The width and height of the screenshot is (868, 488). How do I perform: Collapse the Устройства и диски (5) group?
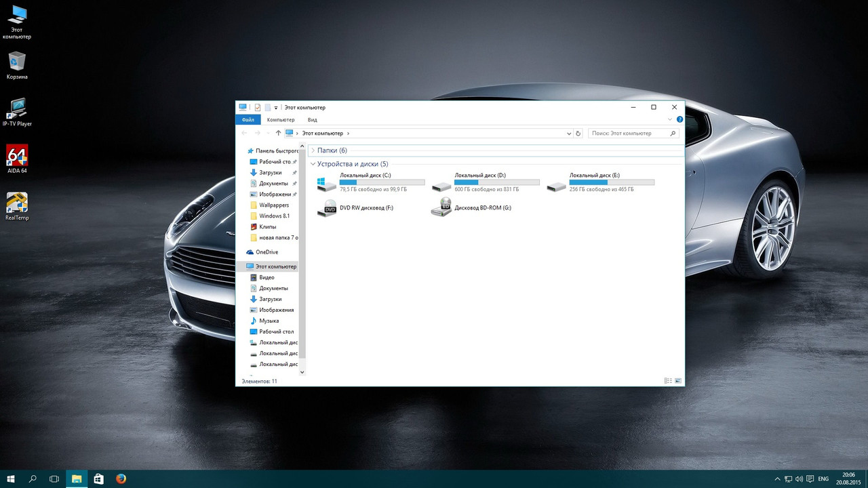(x=313, y=164)
